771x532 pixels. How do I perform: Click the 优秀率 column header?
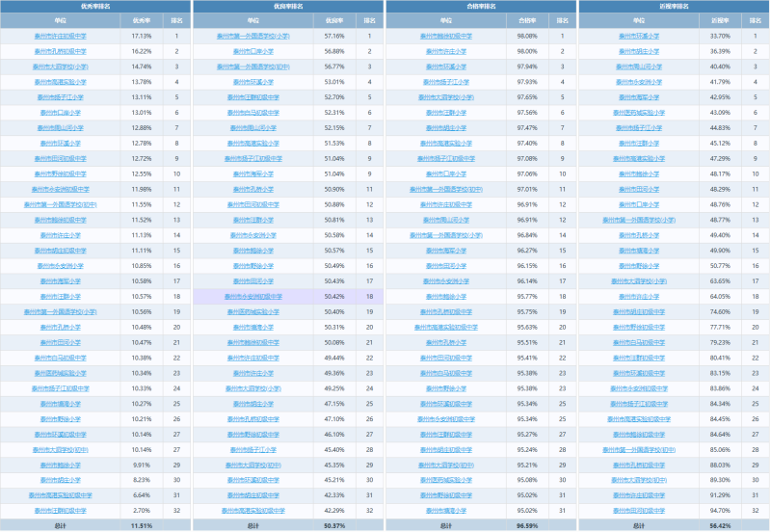click(141, 19)
